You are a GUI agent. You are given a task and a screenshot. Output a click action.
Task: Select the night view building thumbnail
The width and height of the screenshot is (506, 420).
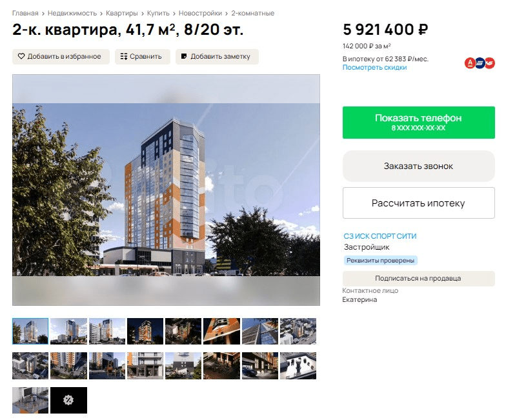click(x=145, y=332)
